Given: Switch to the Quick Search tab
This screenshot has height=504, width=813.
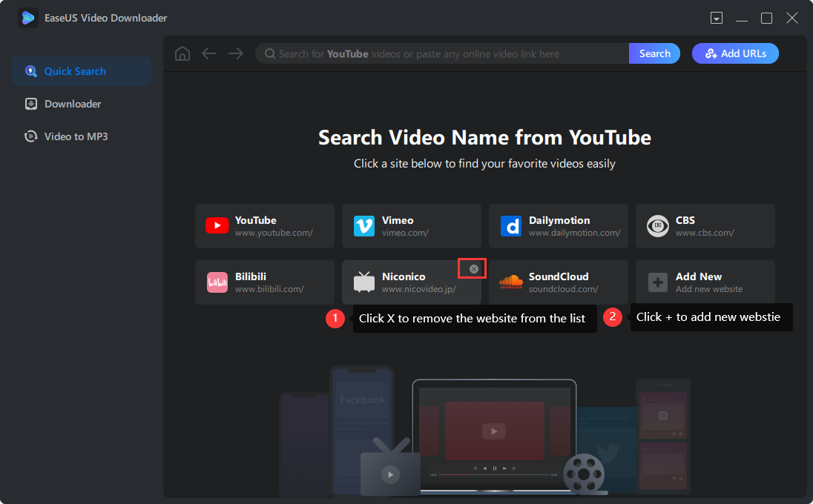Looking at the screenshot, I should click(x=81, y=71).
